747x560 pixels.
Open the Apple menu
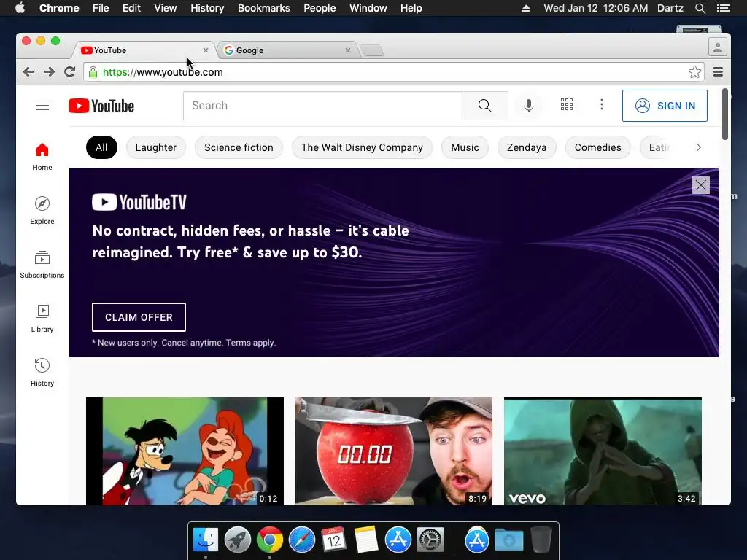pos(20,8)
